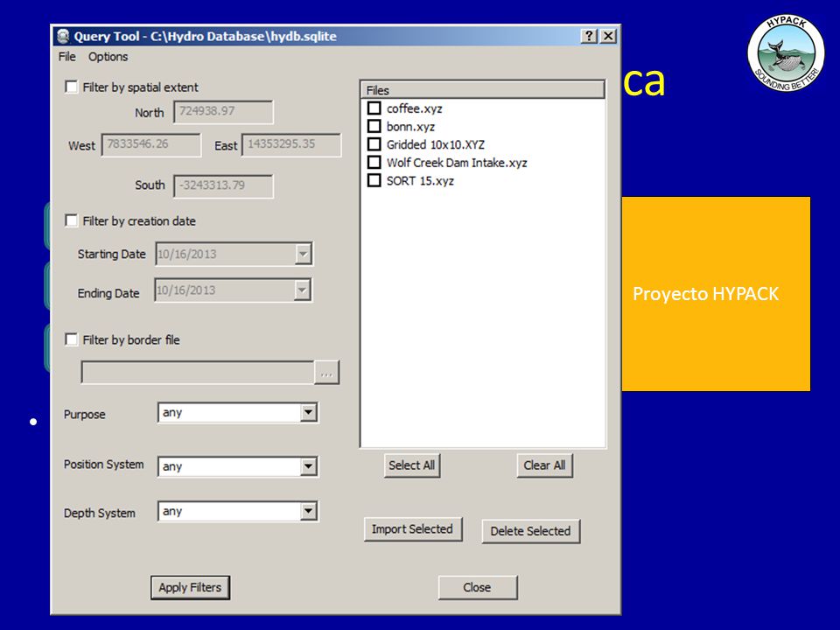The height and width of the screenshot is (630, 840).
Task: Select the SORT 15.xyz file name
Action: pos(420,181)
